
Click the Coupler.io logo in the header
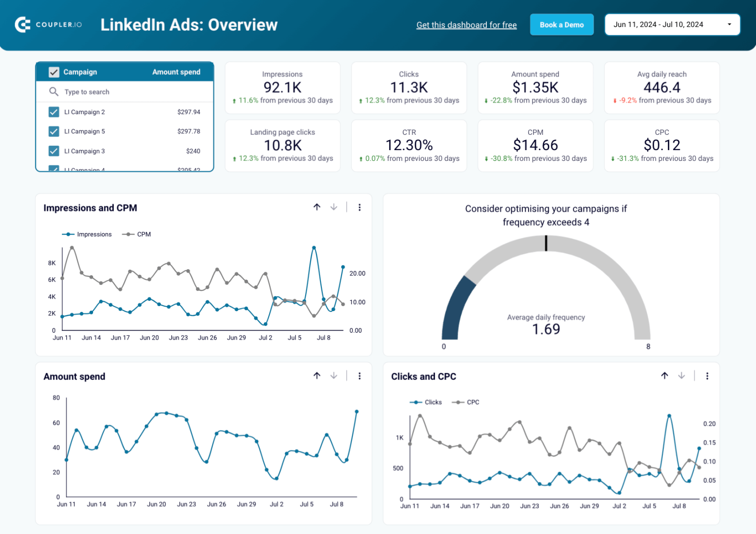pos(48,25)
